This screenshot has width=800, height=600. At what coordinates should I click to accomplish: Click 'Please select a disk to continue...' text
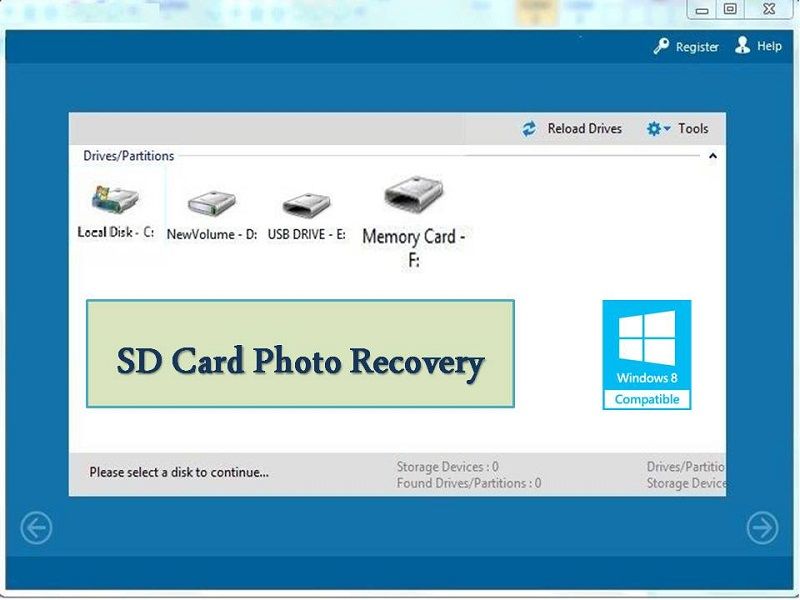(x=179, y=472)
